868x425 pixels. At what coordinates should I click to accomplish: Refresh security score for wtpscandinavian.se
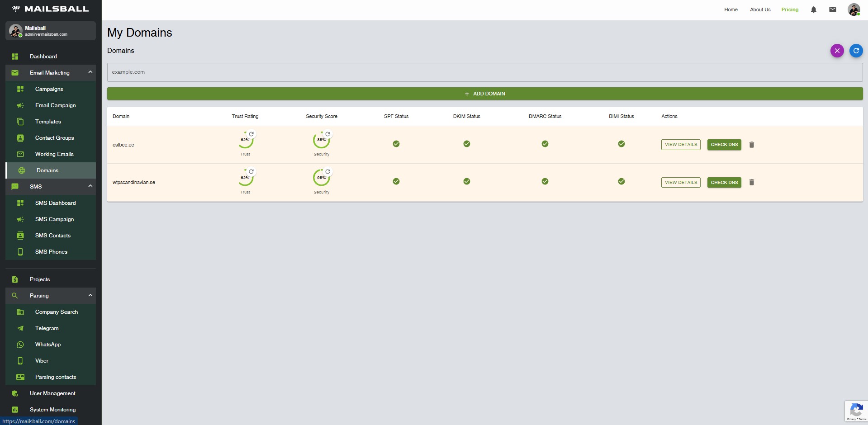(327, 172)
